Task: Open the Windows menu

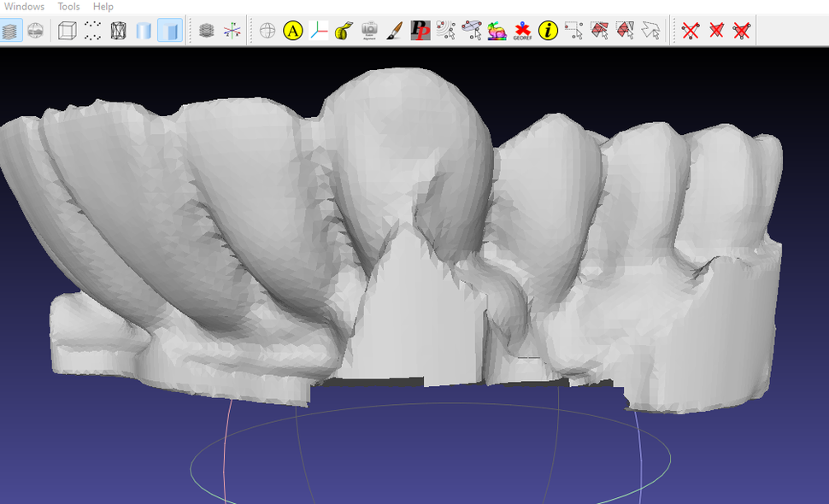Action: [x=24, y=6]
